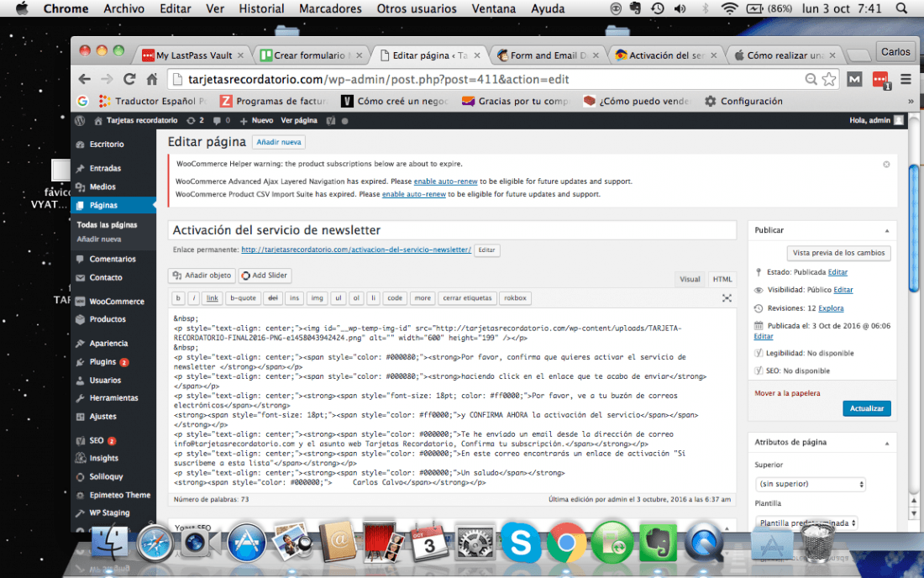Viewport: 924px width, 578px height.
Task: Click Explora revisions link
Action: pos(831,308)
